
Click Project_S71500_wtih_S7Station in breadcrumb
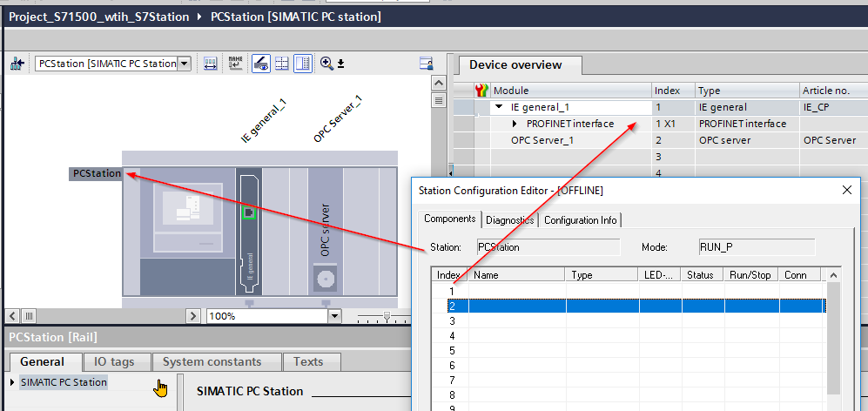tap(99, 17)
